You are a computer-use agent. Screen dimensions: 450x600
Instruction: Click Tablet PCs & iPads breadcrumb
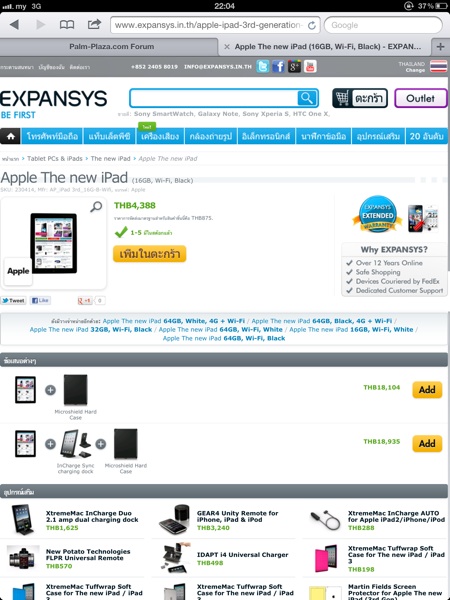[x=55, y=158]
